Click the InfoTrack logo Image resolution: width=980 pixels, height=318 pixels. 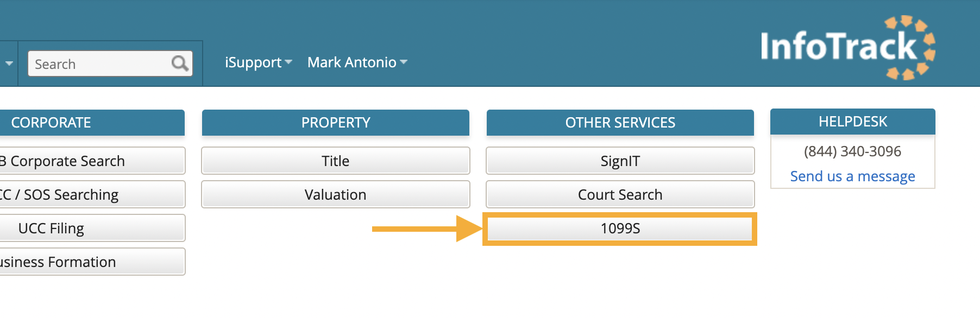click(x=847, y=48)
